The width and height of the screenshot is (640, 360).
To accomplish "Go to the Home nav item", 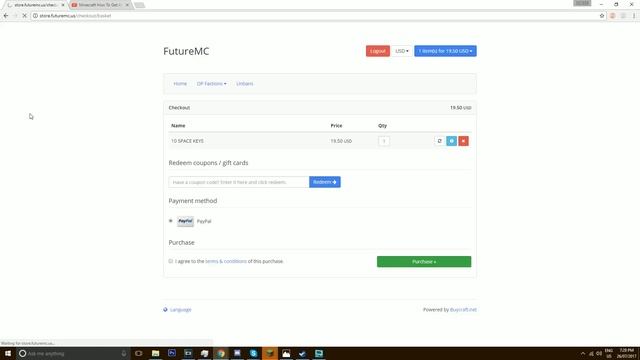I will [180, 84].
